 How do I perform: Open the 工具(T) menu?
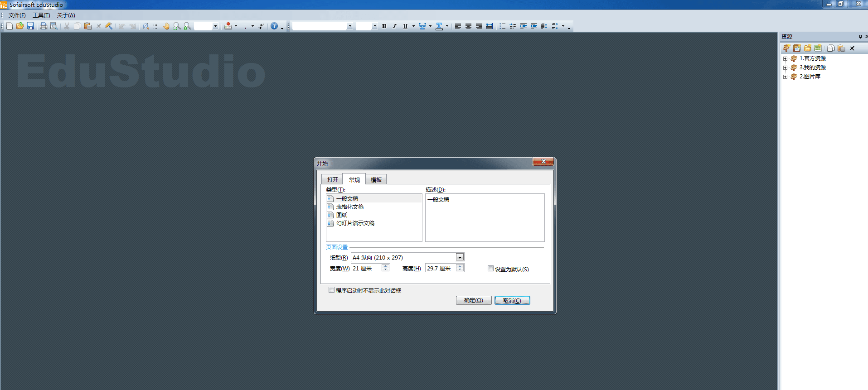pos(41,15)
